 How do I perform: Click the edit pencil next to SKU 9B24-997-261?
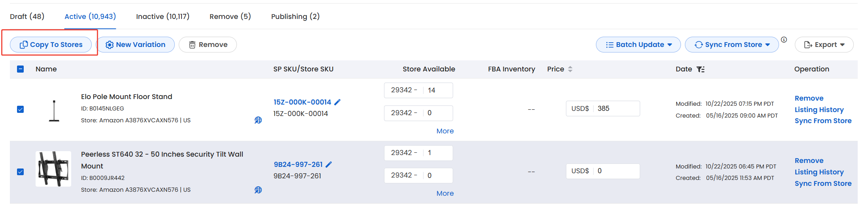(x=329, y=165)
